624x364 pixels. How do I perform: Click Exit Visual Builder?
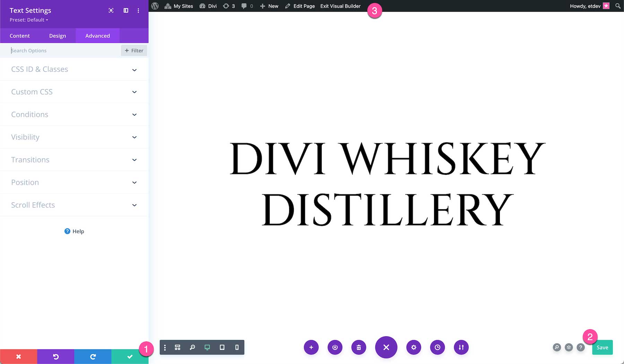(340, 6)
